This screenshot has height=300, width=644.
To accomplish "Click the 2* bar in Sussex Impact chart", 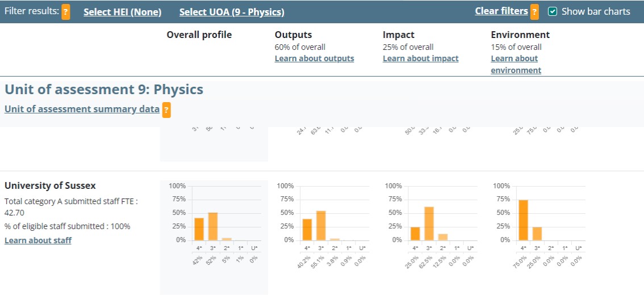I will point(443,236).
